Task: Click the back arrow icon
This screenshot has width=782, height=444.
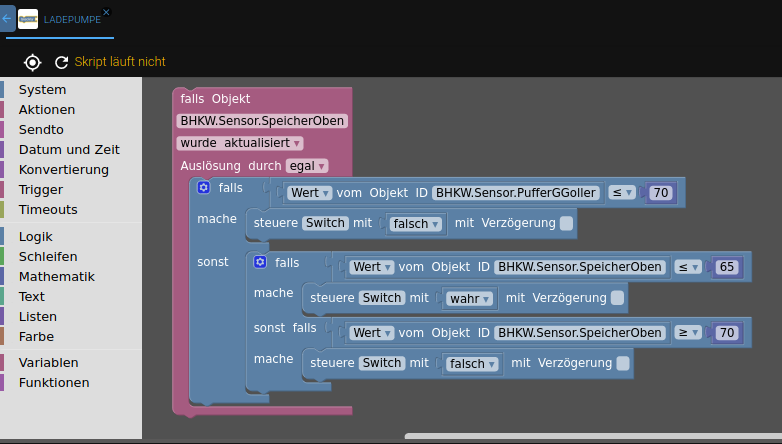Action: 6,19
